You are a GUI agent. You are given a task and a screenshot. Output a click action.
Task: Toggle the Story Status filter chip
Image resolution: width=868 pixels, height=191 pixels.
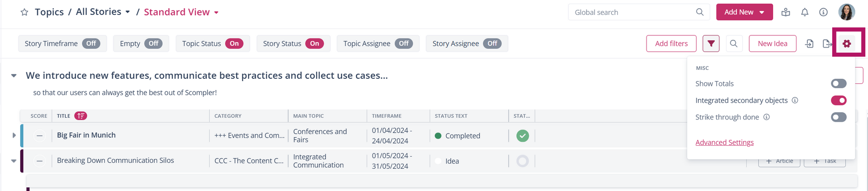[293, 43]
